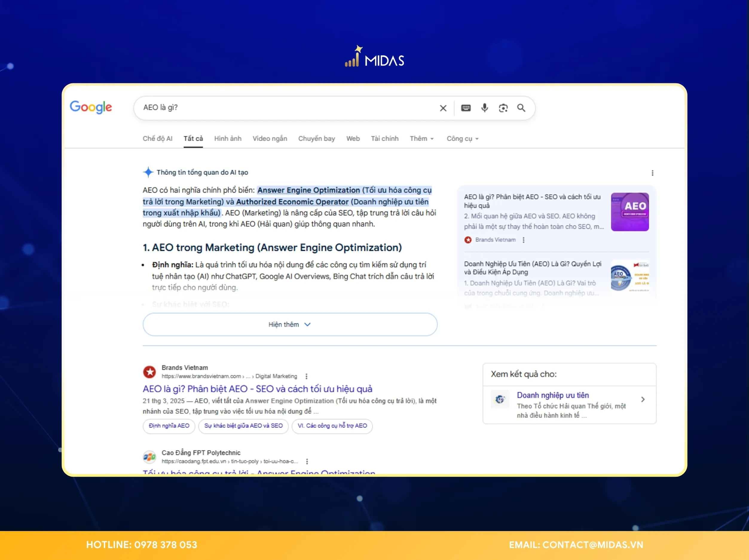The width and height of the screenshot is (749, 560).
Task: Switch to the Chế độ AI tab
Action: 157,139
